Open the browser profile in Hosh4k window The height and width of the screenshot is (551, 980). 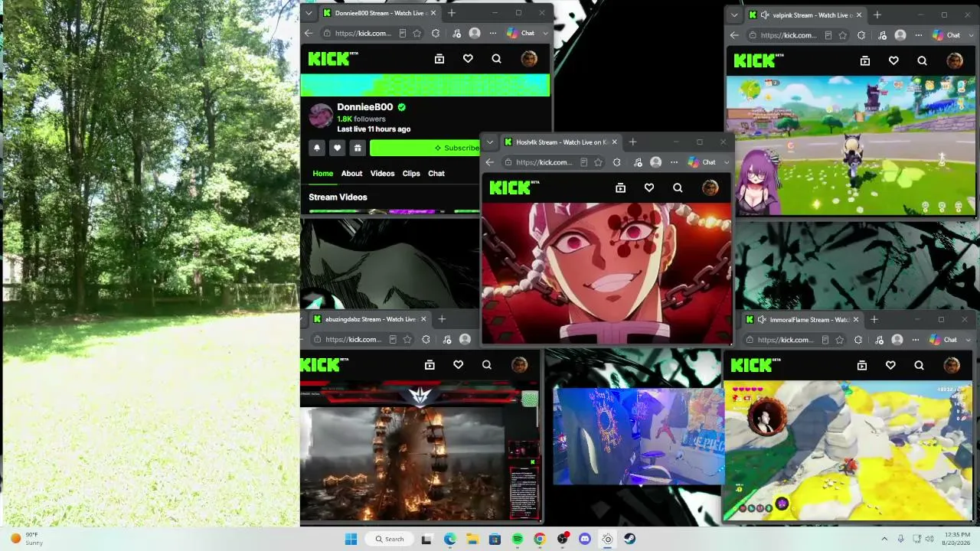[656, 162]
